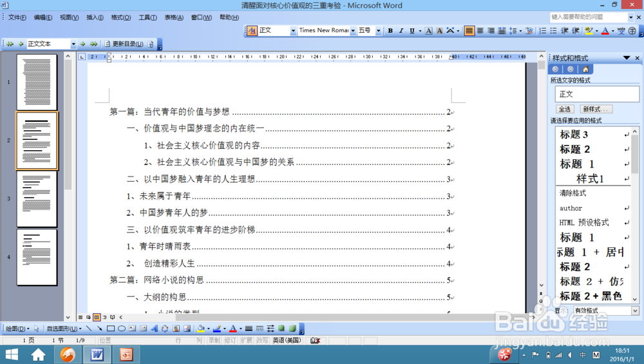Select the Line drawing tool
This screenshot has width=644, height=364.
pos(89,329)
